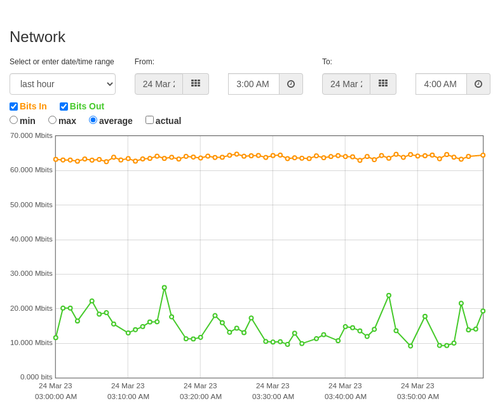The width and height of the screenshot is (500, 403).
Task: Click the 10.000 Mbits axis label
Action: (x=31, y=343)
